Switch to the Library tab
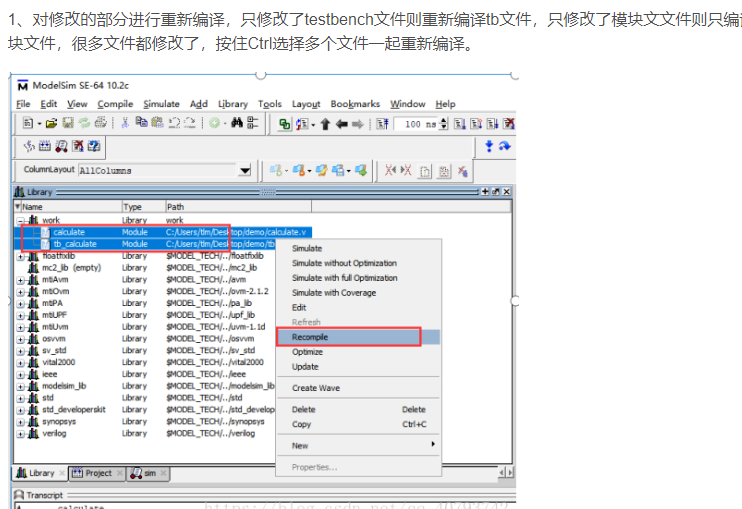742x509 pixels. (x=41, y=473)
